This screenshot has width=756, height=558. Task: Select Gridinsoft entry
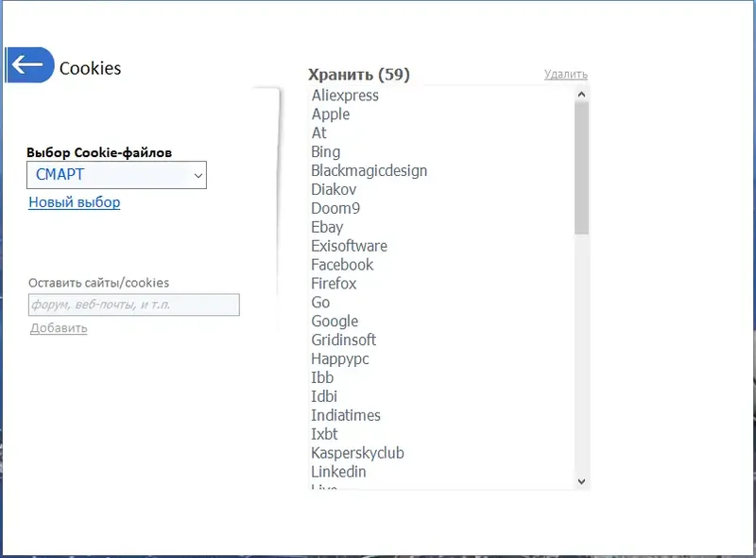click(x=343, y=340)
